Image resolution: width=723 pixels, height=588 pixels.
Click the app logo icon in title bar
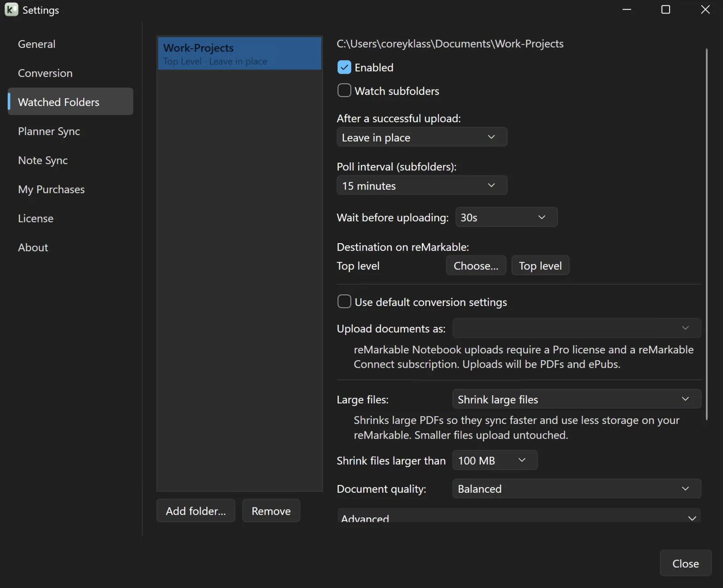(11, 9)
